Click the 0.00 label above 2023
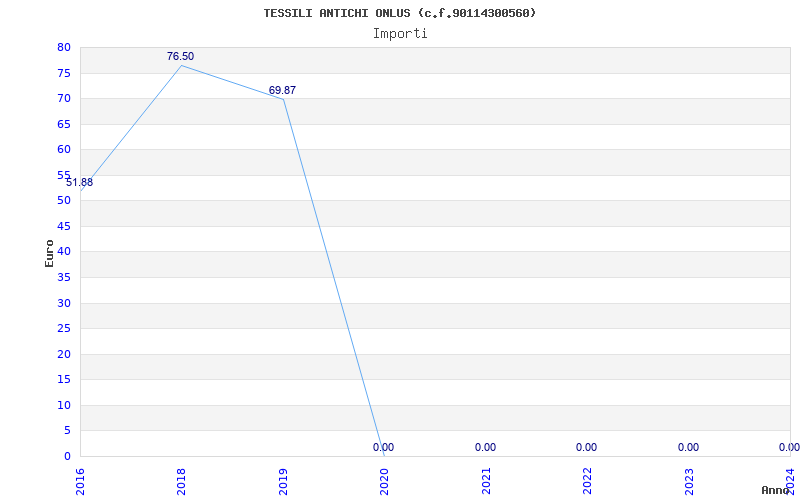Viewport: 800px width, 500px height. click(x=688, y=447)
